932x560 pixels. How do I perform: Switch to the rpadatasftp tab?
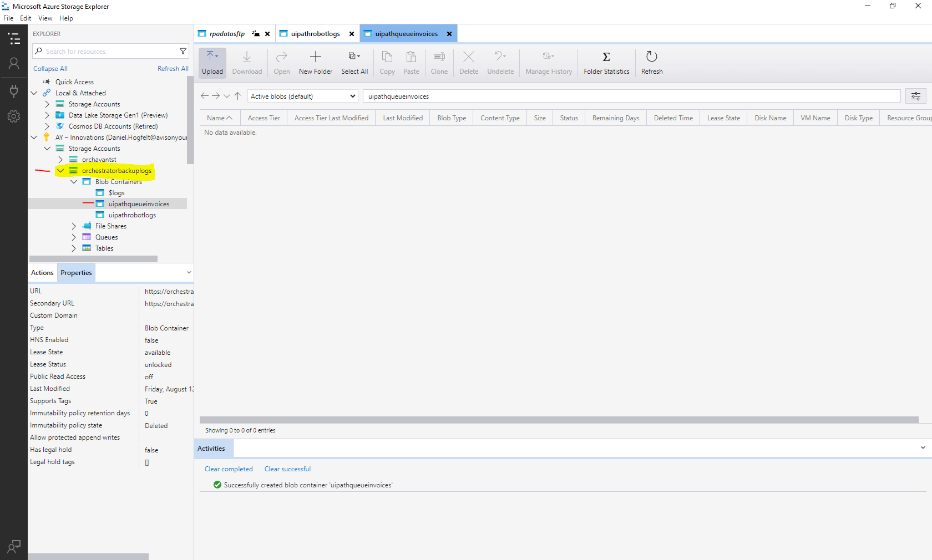point(227,33)
